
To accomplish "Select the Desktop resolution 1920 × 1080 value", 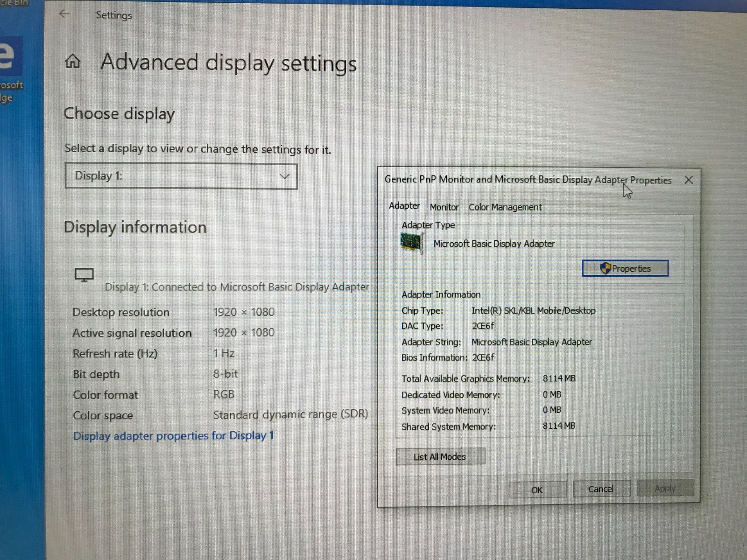I will tap(244, 312).
